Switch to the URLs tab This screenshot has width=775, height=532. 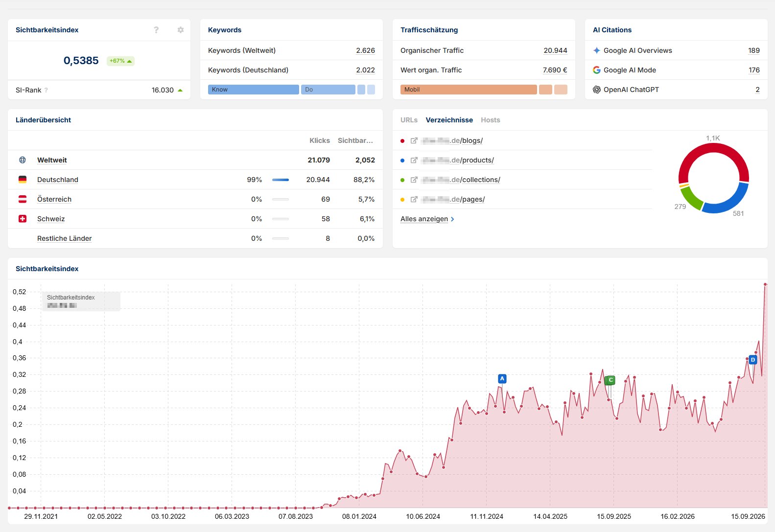click(409, 120)
